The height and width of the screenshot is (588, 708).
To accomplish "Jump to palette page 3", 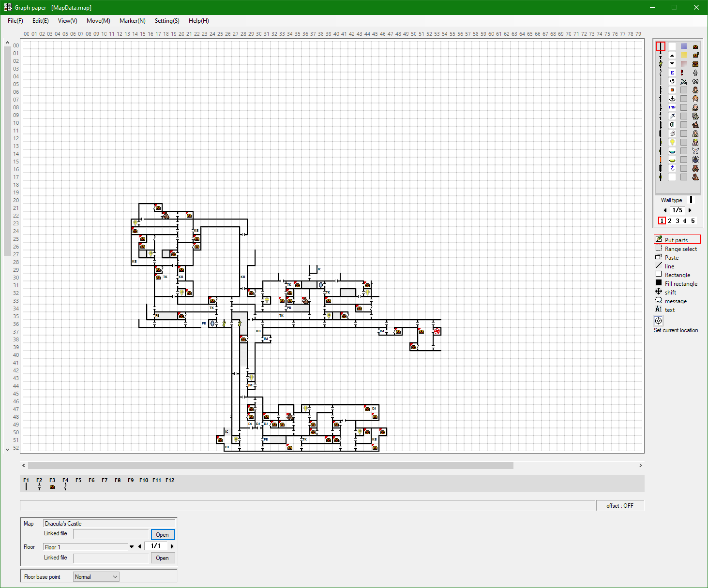I will pos(678,221).
